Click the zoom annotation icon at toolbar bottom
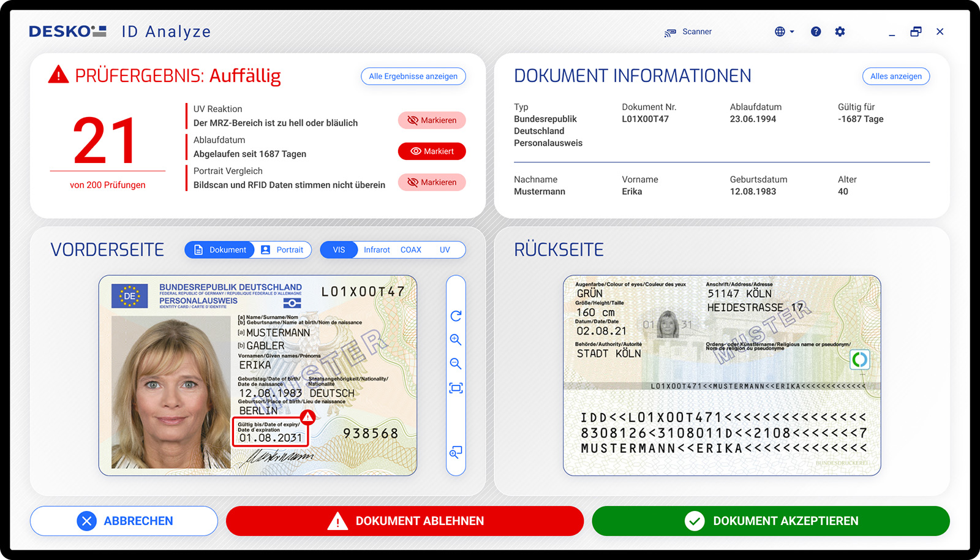The width and height of the screenshot is (980, 560). (456, 453)
